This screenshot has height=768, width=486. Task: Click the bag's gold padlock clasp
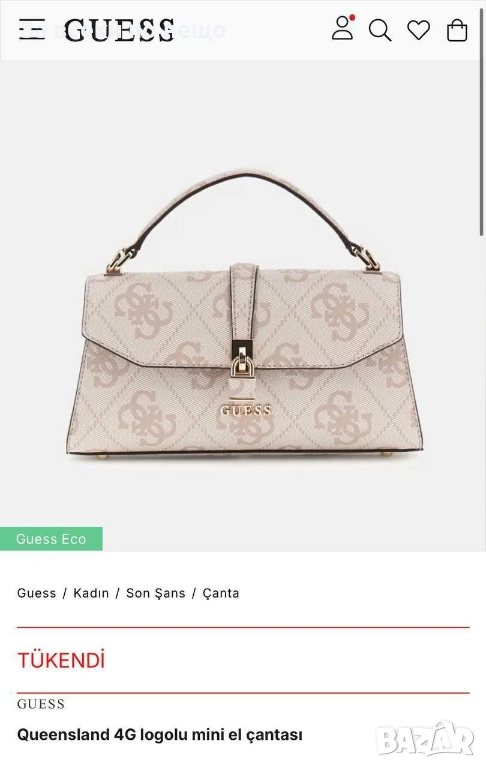coord(243,360)
